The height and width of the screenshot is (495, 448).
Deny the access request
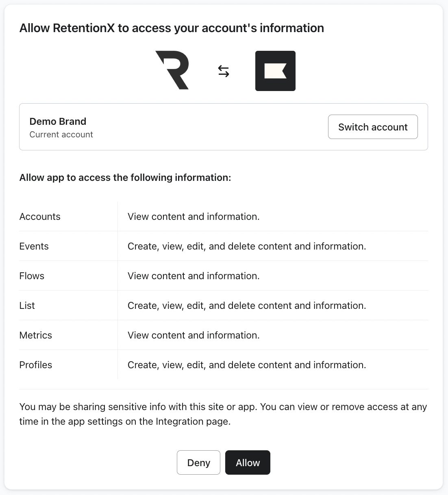click(x=198, y=462)
